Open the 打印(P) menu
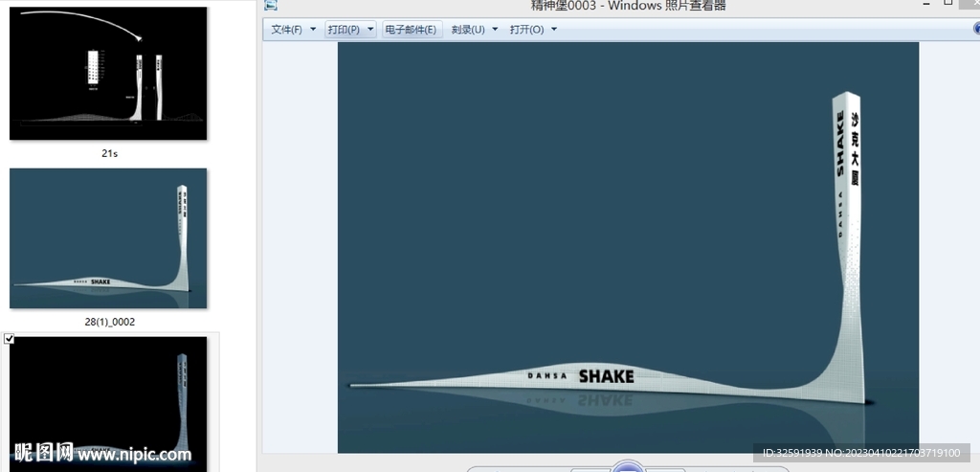980x472 pixels. pyautogui.click(x=344, y=30)
